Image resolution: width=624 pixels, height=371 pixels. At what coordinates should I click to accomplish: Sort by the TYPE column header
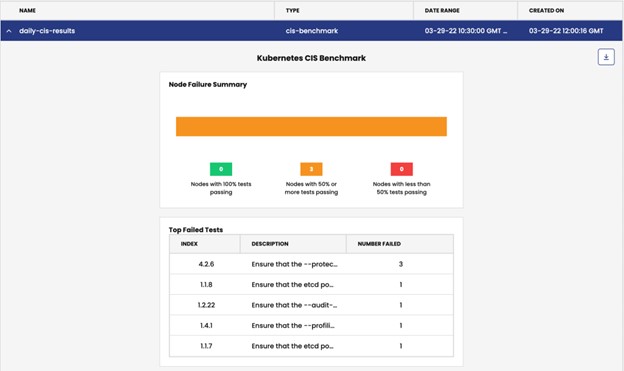point(292,10)
